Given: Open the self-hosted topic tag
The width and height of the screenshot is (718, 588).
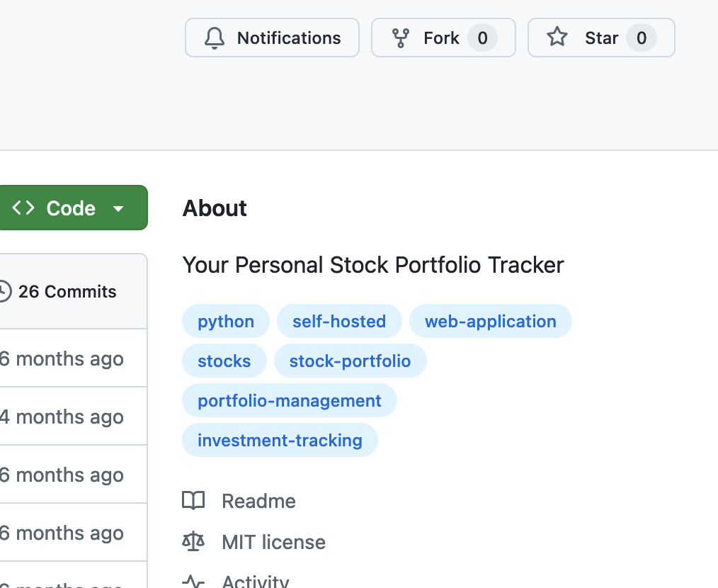Looking at the screenshot, I should tap(339, 321).
